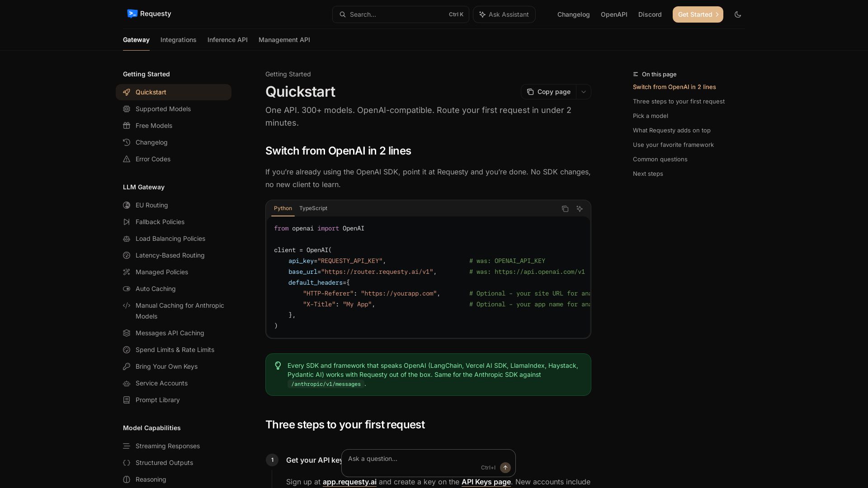Click the Bring Your Own Keys key icon
The width and height of the screenshot is (868, 488).
(127, 366)
